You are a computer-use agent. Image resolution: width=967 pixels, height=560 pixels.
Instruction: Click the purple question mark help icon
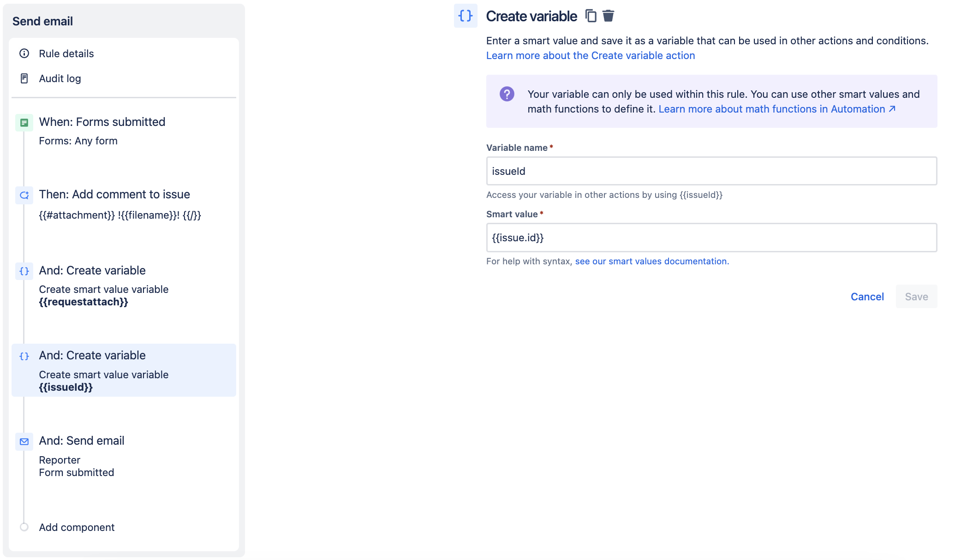click(x=507, y=94)
